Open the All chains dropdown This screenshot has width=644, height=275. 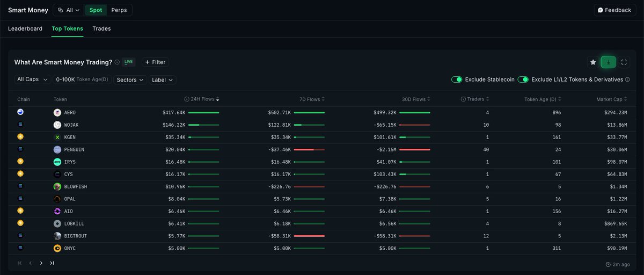point(68,10)
